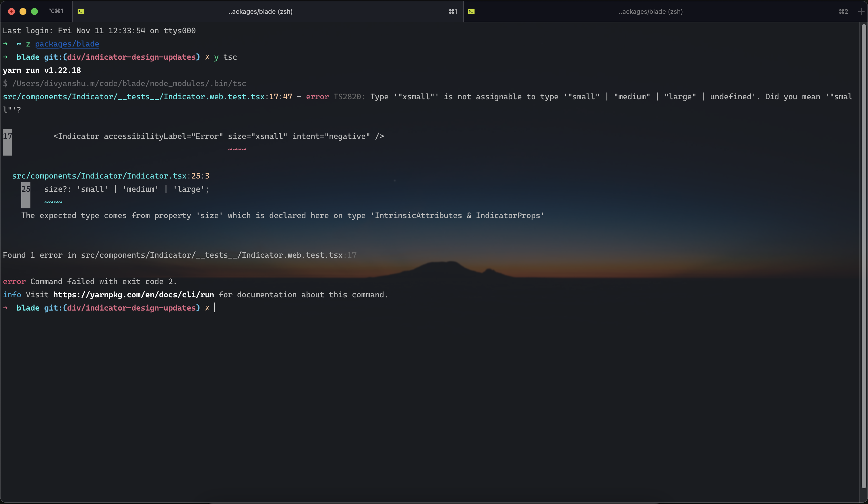Image resolution: width=868 pixels, height=504 pixels.
Task: Click the green fullscreen window button
Action: click(34, 11)
